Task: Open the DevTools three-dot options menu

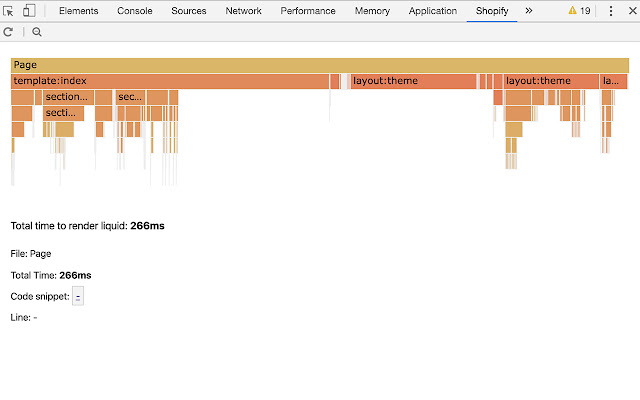Action: [610, 11]
